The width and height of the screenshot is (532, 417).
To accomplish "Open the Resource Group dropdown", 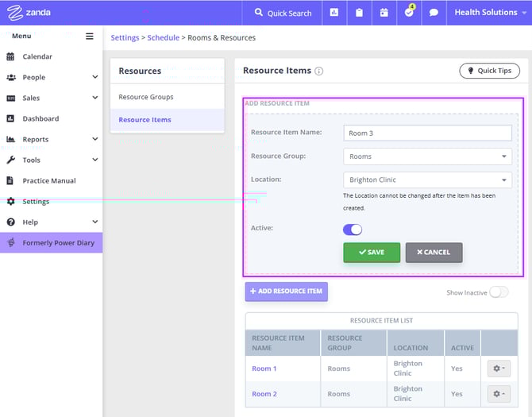I will (x=427, y=156).
